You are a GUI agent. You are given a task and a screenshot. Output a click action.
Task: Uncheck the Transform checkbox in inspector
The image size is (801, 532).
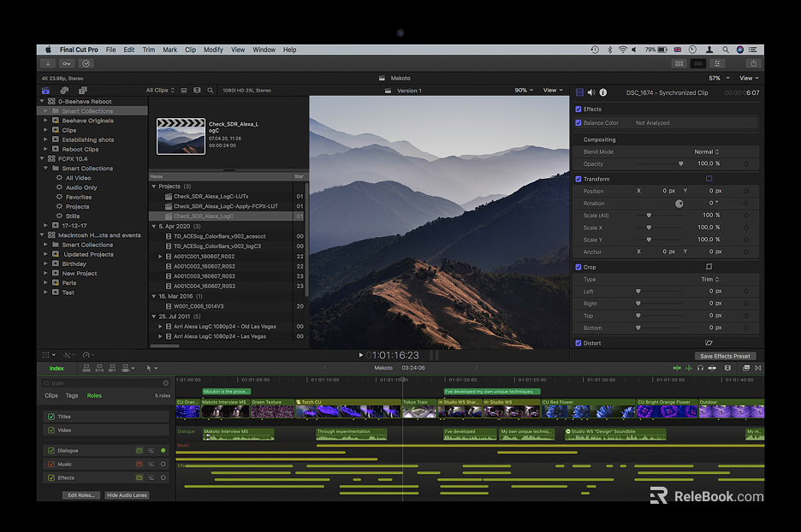(x=579, y=179)
